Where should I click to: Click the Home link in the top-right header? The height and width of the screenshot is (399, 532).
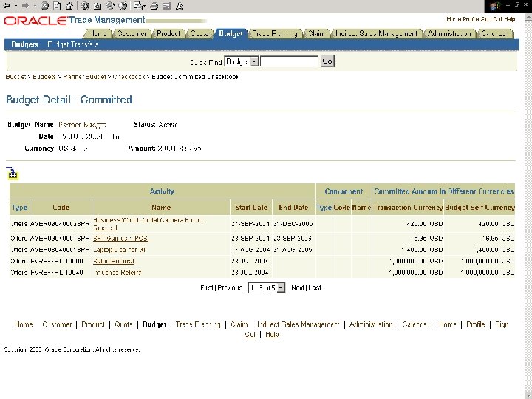(x=454, y=19)
